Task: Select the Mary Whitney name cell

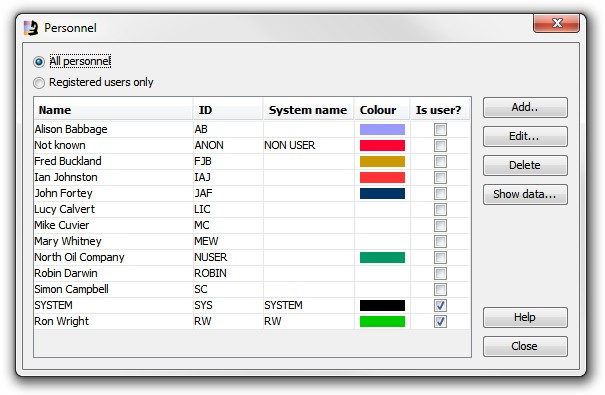Action: [x=113, y=241]
